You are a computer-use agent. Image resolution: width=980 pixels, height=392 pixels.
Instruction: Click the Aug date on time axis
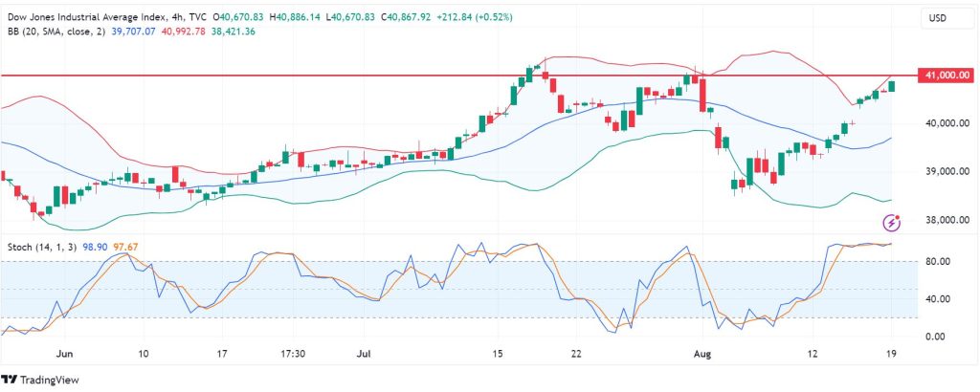point(703,354)
